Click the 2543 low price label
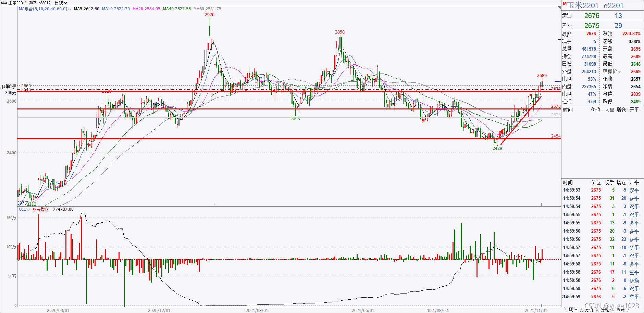The height and width of the screenshot is (313, 644). [x=295, y=119]
